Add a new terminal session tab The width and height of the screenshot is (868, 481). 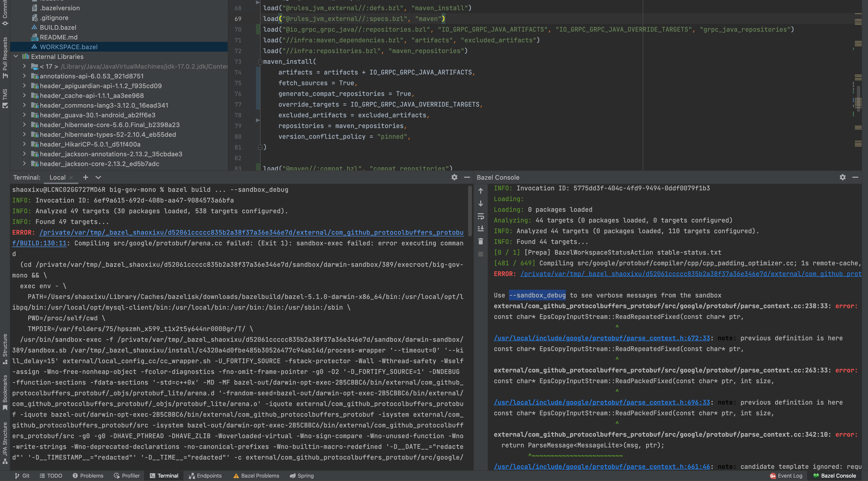(86, 177)
